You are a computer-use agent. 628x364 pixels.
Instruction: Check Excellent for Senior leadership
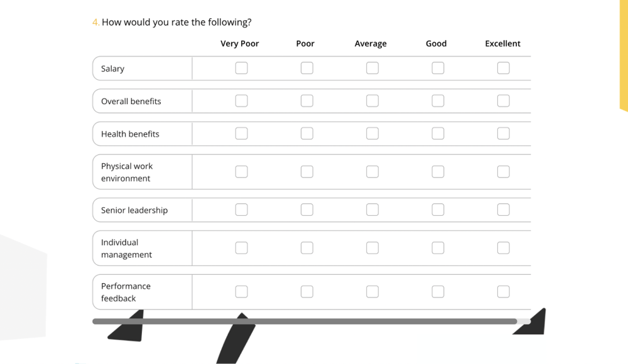tap(503, 210)
